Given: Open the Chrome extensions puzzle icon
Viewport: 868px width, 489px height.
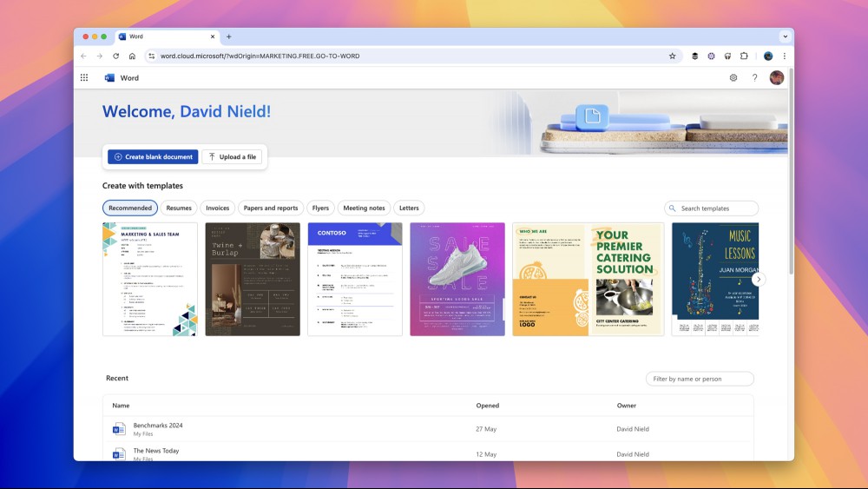Looking at the screenshot, I should pos(744,56).
